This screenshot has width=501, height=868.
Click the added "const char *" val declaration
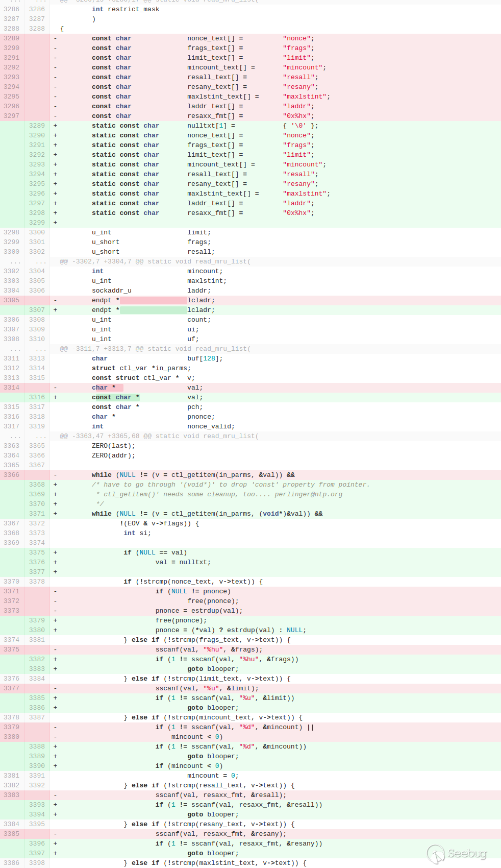point(115,397)
